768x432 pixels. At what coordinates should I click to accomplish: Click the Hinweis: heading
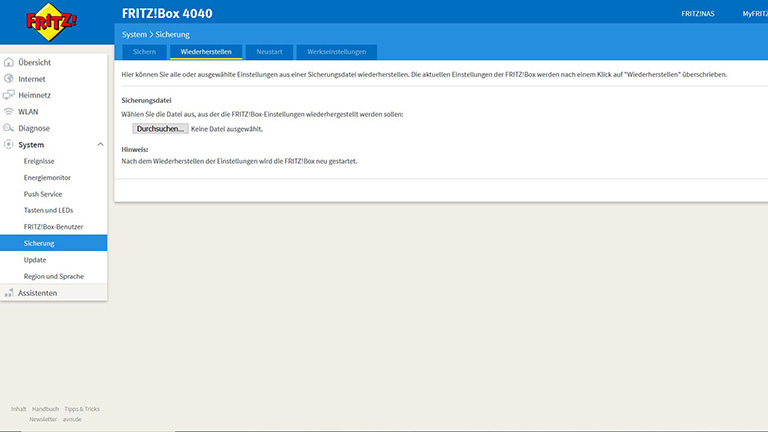[135, 149]
